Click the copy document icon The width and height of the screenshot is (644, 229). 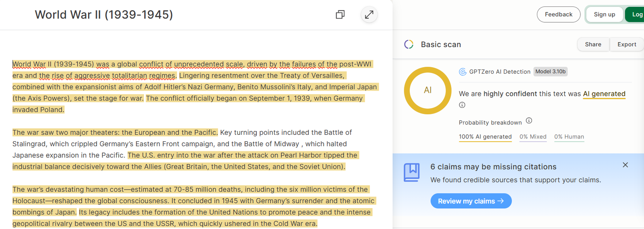click(340, 15)
